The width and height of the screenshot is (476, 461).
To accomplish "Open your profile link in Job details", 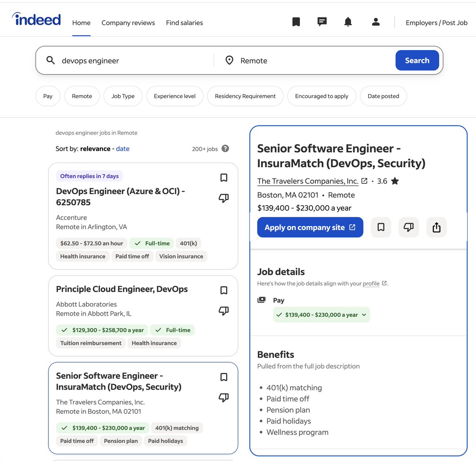I will 371,284.
